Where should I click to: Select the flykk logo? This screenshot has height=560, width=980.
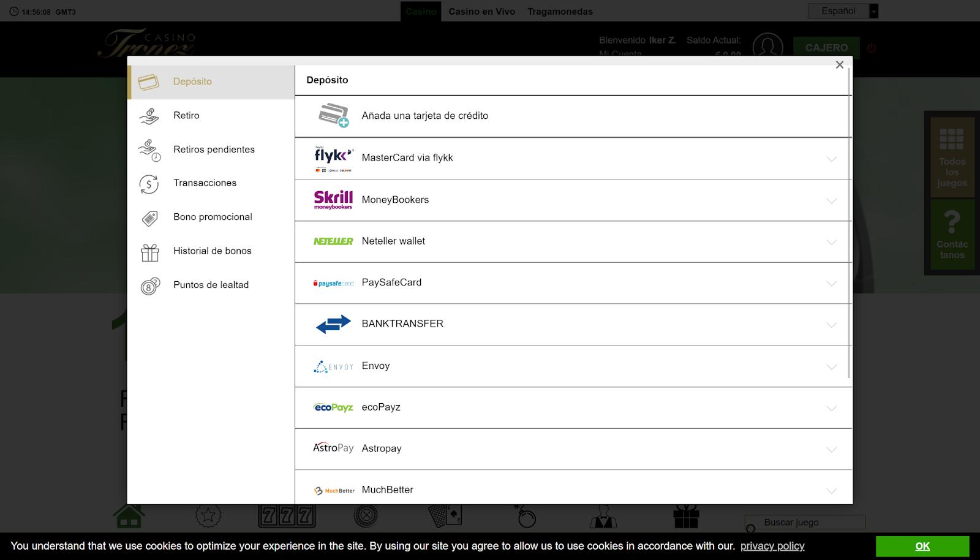pyautogui.click(x=333, y=158)
